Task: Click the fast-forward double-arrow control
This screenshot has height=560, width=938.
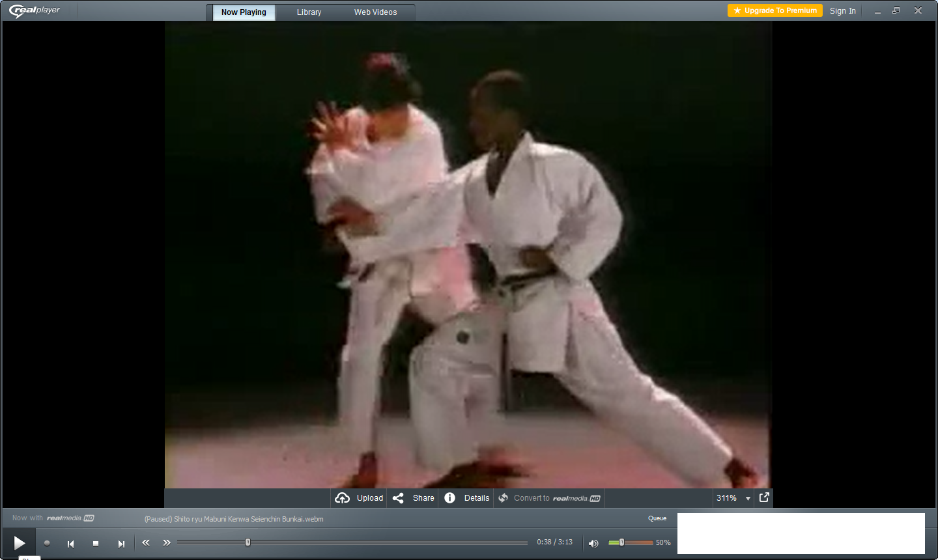Action: [x=167, y=542]
